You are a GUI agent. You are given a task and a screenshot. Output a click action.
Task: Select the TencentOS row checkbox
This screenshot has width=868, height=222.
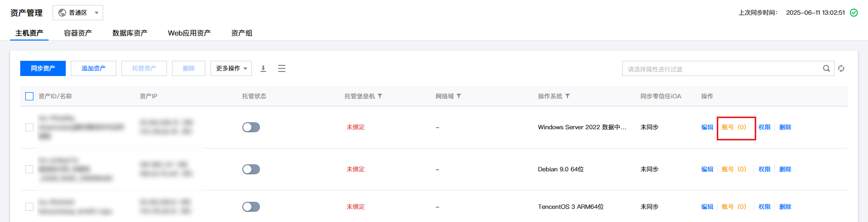pos(29,207)
